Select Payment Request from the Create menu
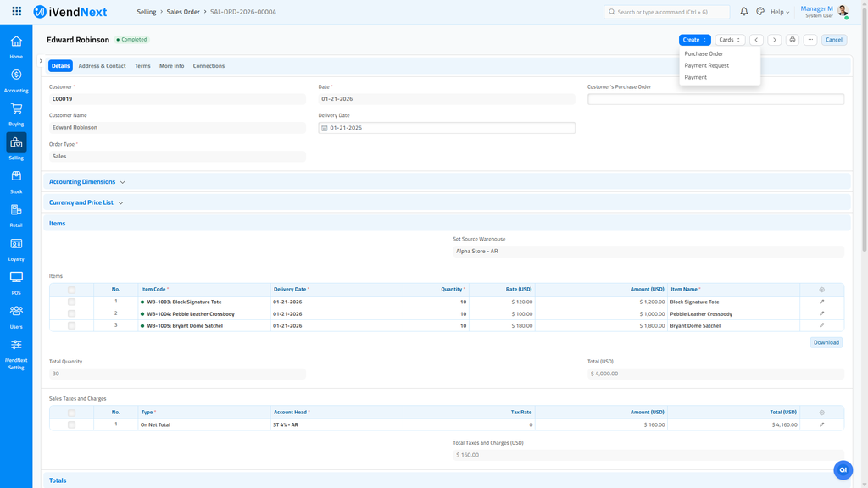868x488 pixels. tap(706, 64)
